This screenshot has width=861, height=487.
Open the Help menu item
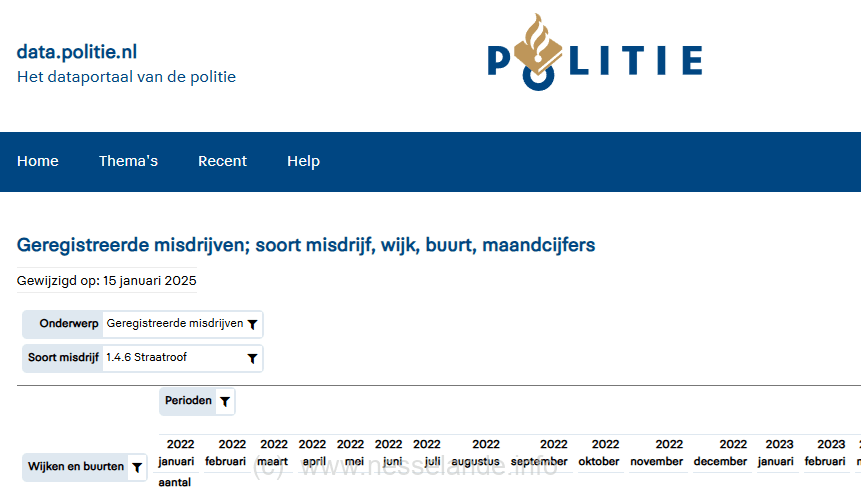pyautogui.click(x=303, y=161)
